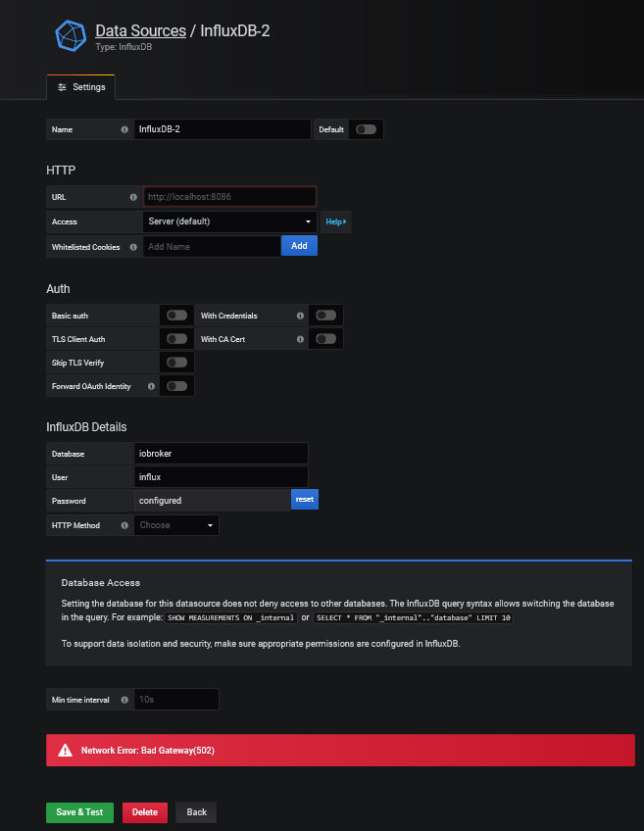Turn on With CA Cert switch
This screenshot has height=831, width=644.
(326, 339)
